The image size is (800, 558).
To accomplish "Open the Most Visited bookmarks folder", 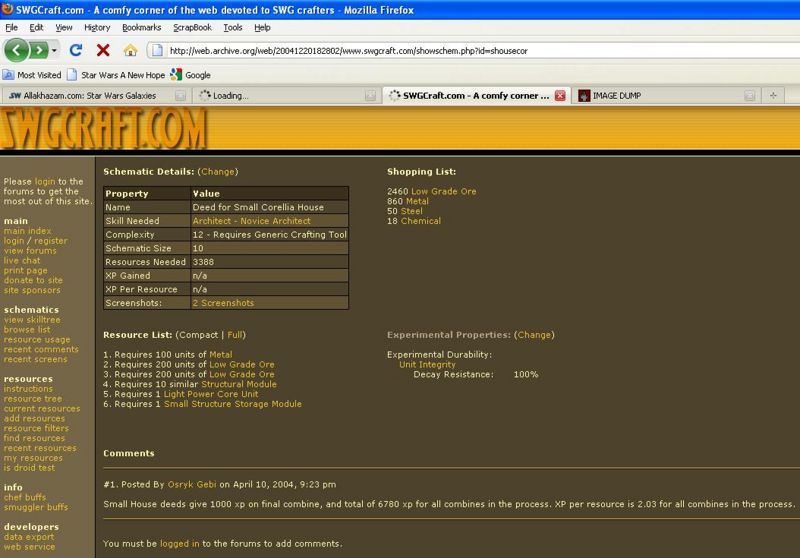I will click(x=32, y=75).
